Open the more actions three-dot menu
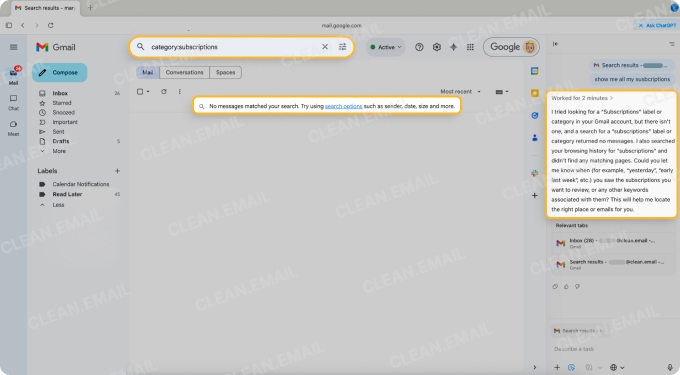This screenshot has height=375, width=680. (180, 91)
